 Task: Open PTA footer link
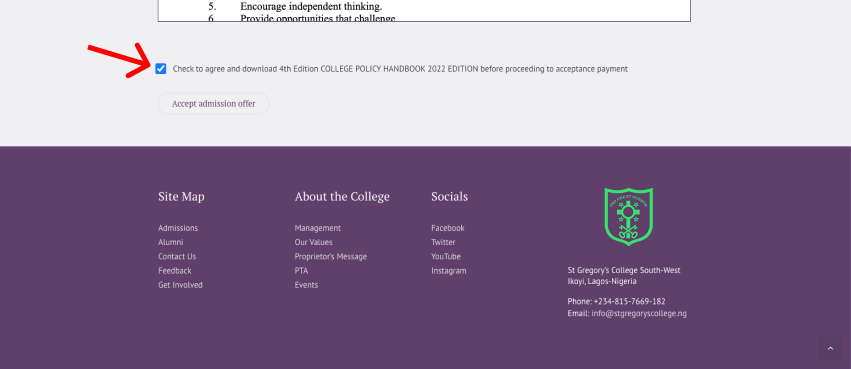(x=301, y=270)
